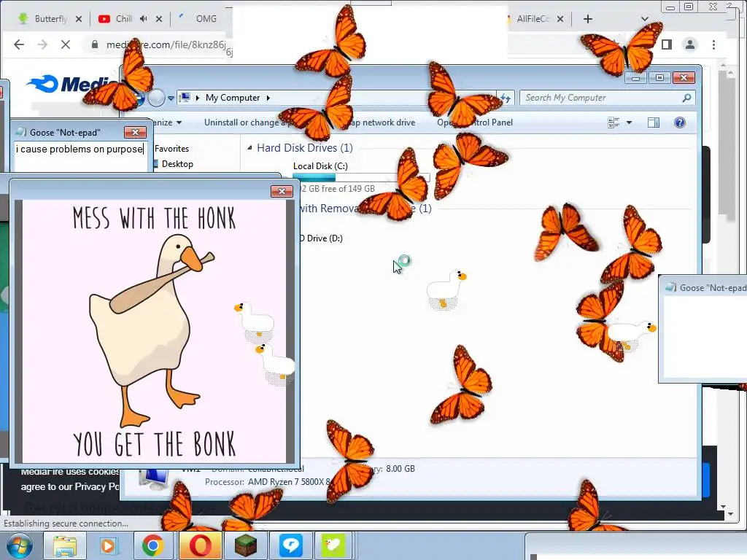747x560 pixels.
Task: Open the Opera browser taskbar icon
Action: (200, 545)
